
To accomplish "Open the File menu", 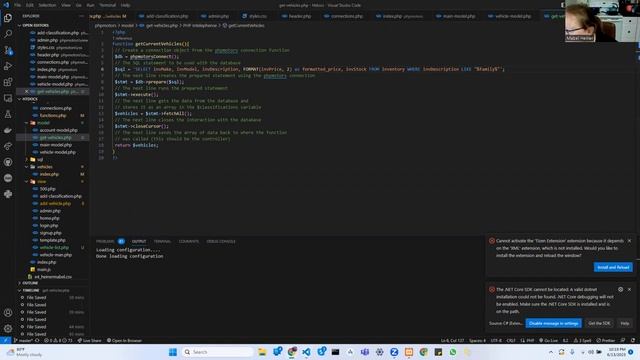I will click(x=18, y=5).
